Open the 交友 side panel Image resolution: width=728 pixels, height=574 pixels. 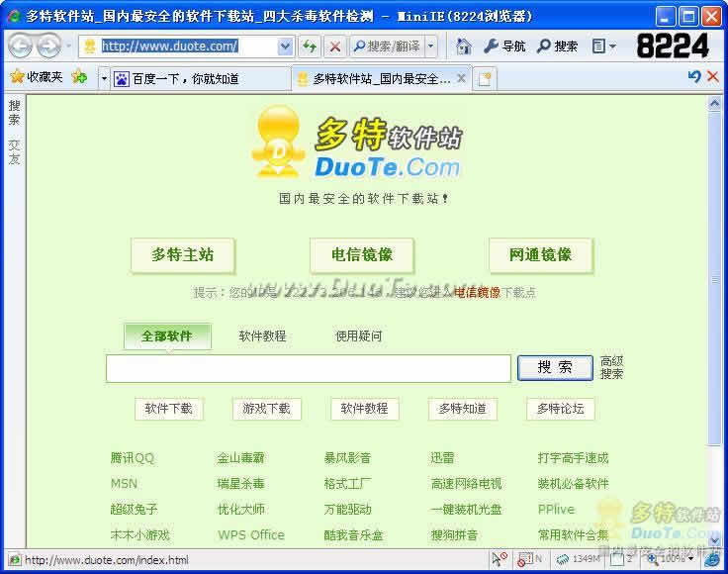pyautogui.click(x=14, y=151)
